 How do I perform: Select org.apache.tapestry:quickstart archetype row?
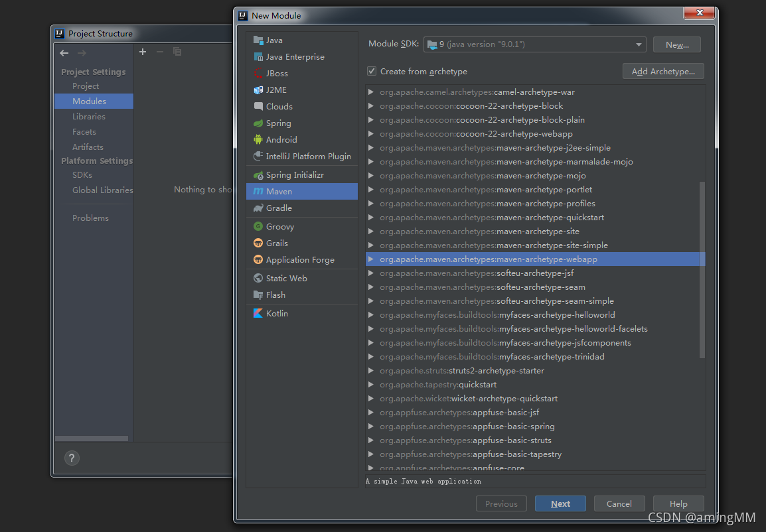pyautogui.click(x=536, y=384)
